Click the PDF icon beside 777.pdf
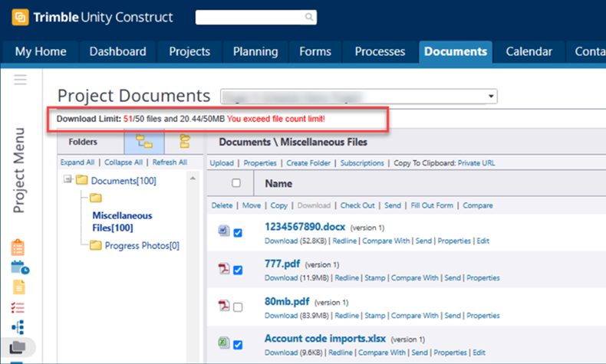 (224, 269)
